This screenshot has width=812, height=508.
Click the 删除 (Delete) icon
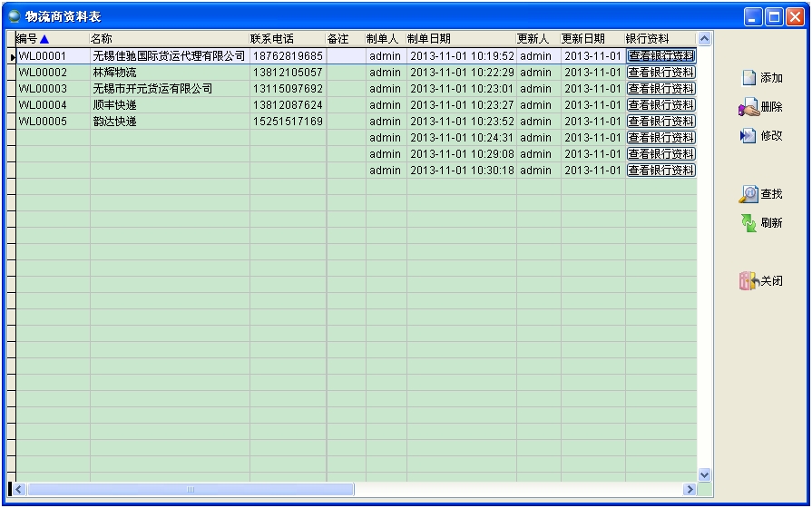[748, 107]
